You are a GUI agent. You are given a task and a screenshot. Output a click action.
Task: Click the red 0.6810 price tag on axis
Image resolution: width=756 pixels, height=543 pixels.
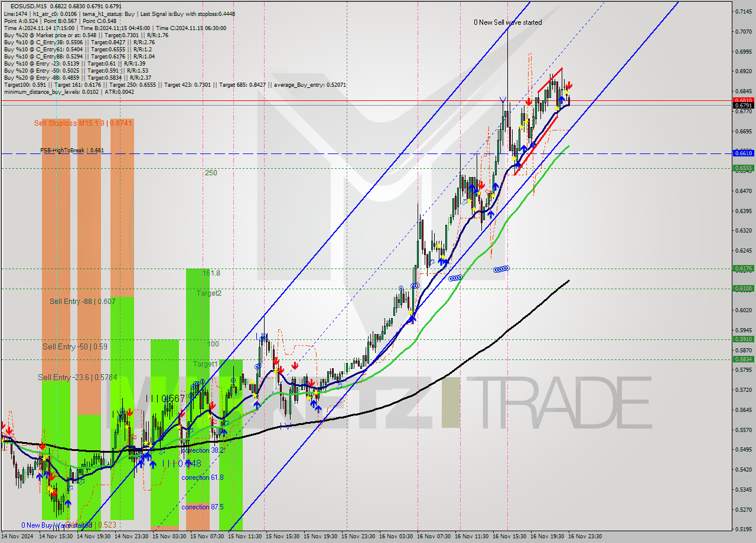pyautogui.click(x=742, y=100)
